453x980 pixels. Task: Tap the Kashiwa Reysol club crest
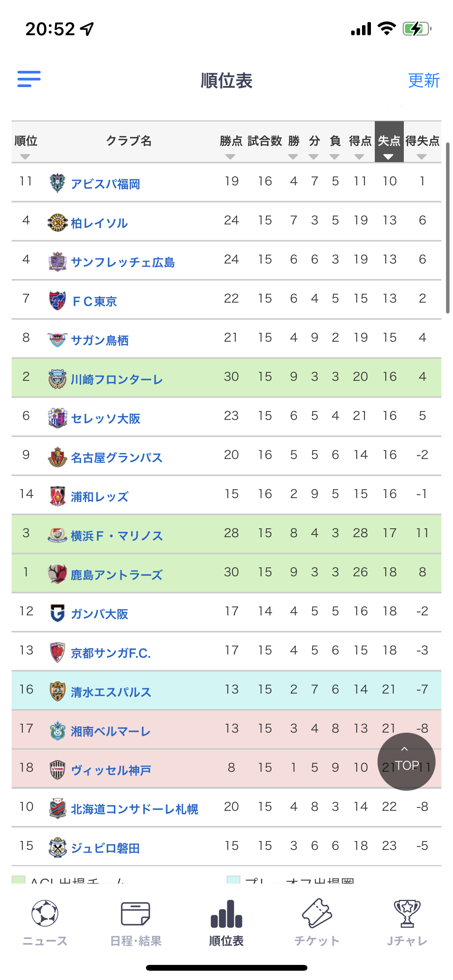point(58,222)
